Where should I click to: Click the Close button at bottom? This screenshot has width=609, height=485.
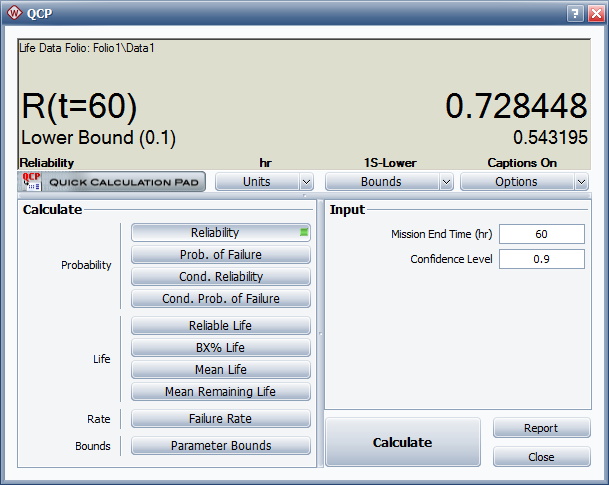(541, 457)
